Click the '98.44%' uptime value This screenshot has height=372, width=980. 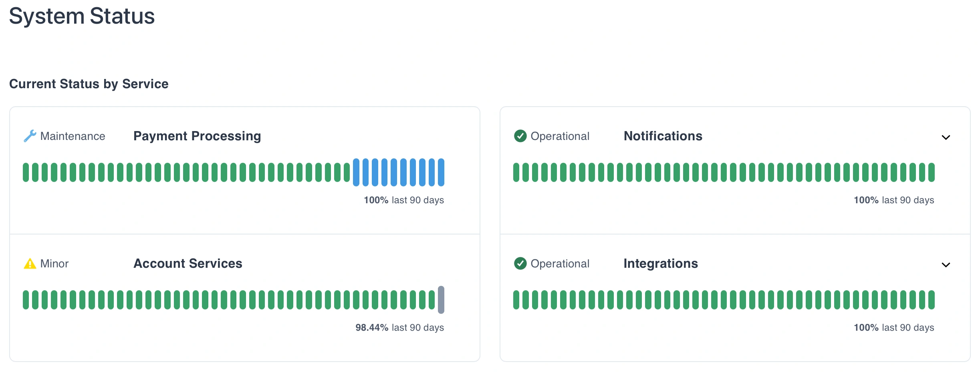coord(372,328)
